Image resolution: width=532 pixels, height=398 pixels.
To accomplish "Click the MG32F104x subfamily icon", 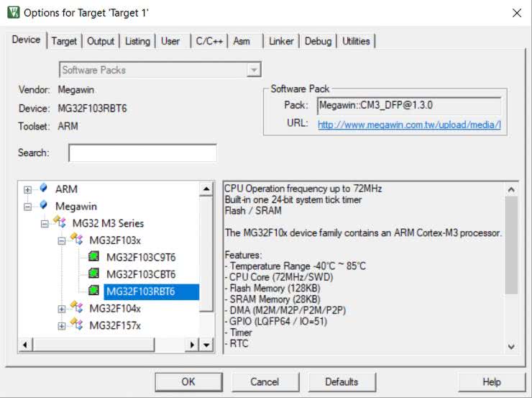I will (77, 308).
